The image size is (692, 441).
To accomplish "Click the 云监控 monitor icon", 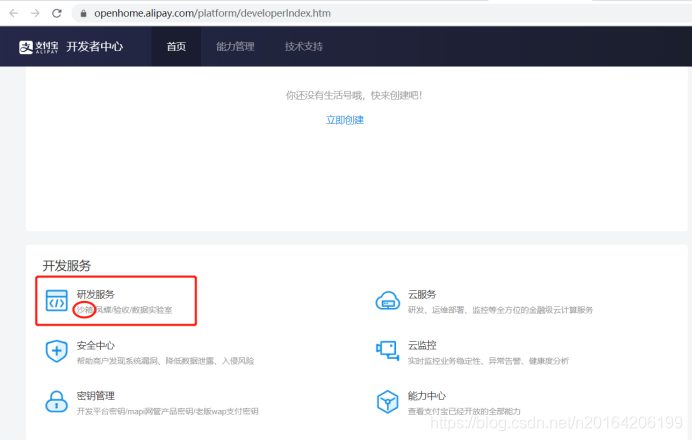I will coord(387,351).
